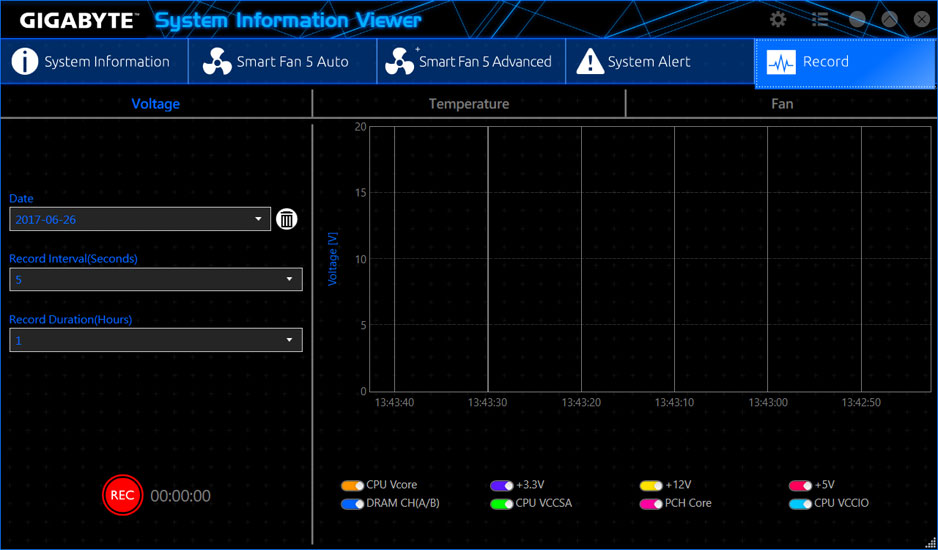Toggle the PCH Core series switch
The image size is (938, 550).
pyautogui.click(x=651, y=504)
